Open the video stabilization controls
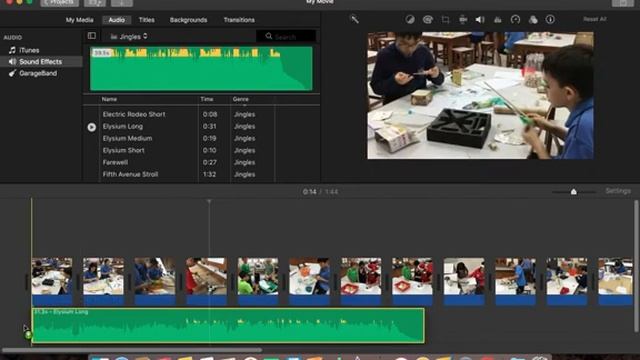Image resolution: width=640 pixels, height=360 pixels. [x=463, y=20]
